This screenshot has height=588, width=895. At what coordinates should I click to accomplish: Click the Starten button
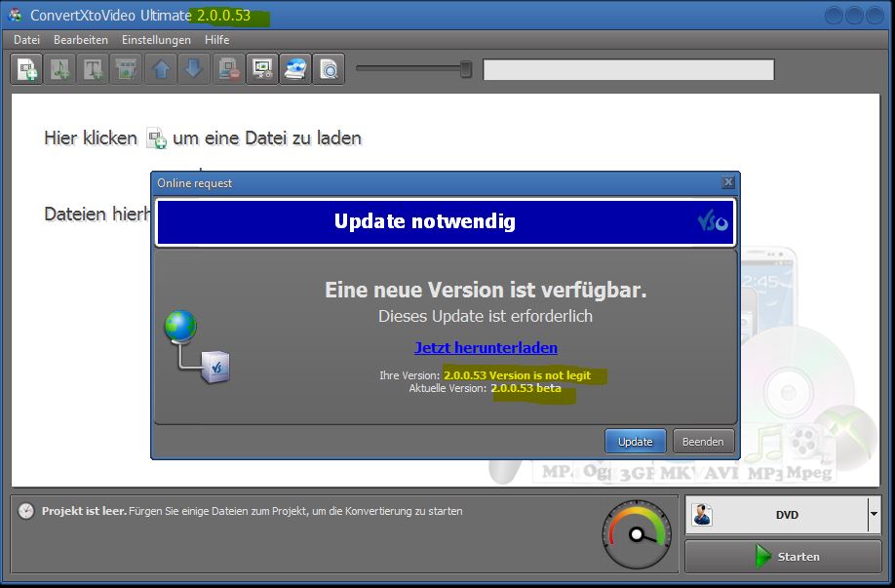pos(783,557)
